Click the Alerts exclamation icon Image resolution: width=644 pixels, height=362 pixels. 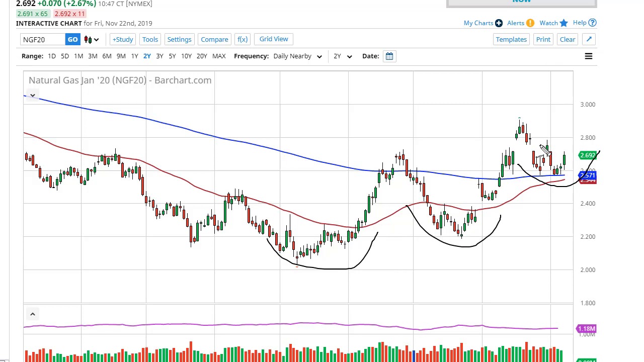530,23
